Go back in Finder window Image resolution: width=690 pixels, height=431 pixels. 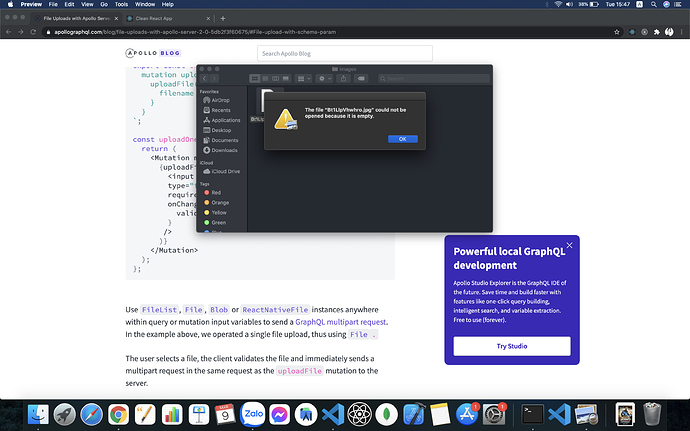[204, 78]
